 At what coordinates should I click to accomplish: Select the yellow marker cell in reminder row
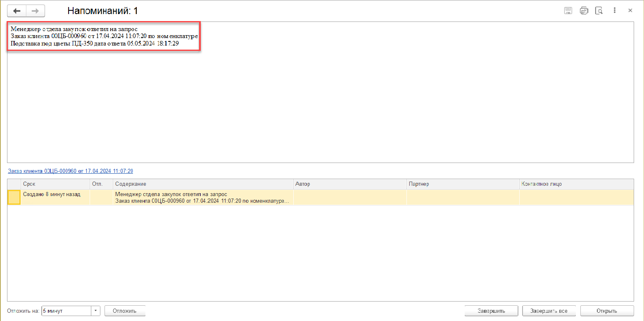click(14, 197)
